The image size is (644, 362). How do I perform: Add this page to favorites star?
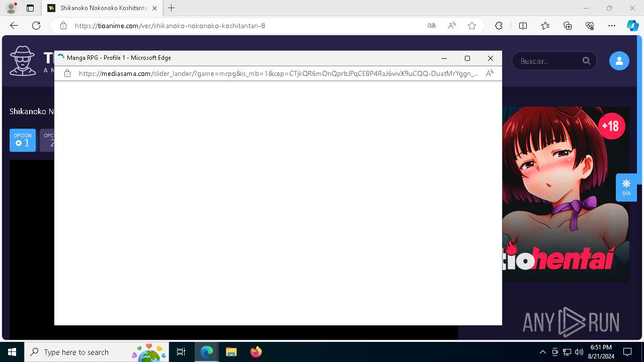pos(472,26)
